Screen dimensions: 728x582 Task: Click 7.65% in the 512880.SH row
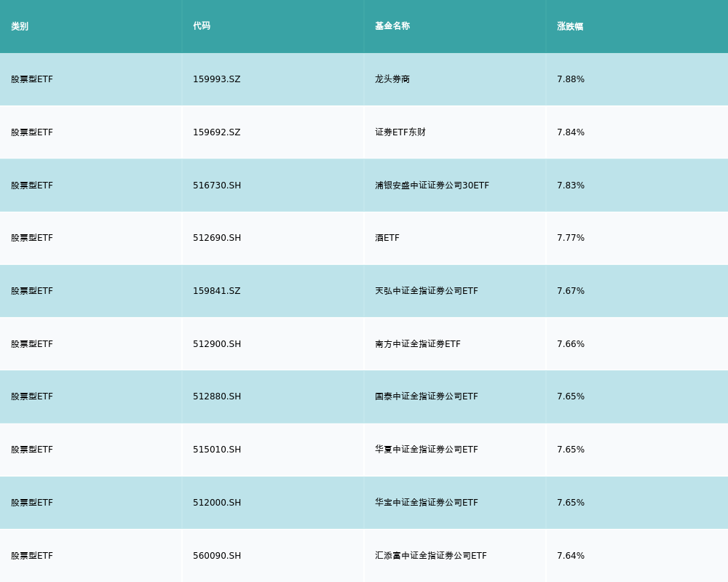tap(571, 396)
